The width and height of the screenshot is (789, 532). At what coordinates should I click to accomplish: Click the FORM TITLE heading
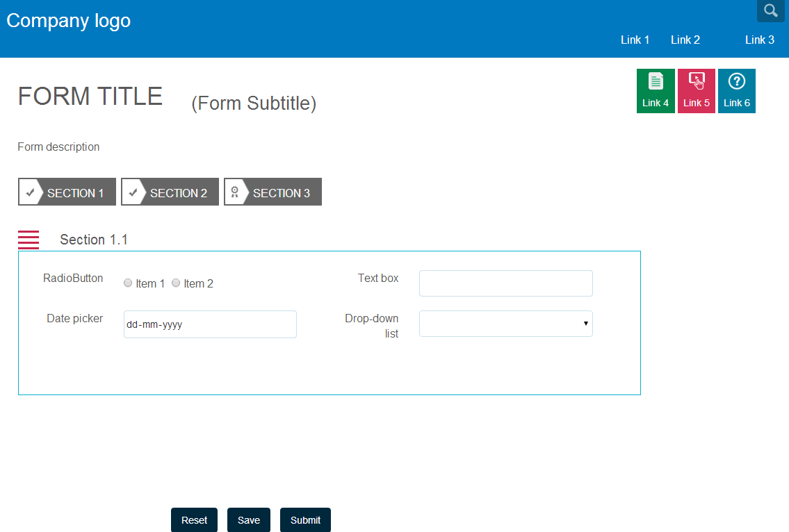pos(90,96)
